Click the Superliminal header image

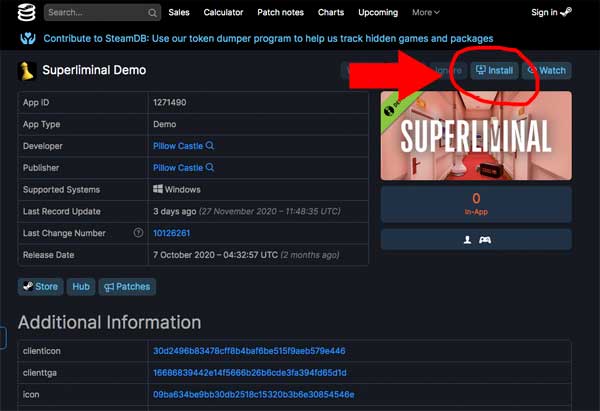click(476, 135)
